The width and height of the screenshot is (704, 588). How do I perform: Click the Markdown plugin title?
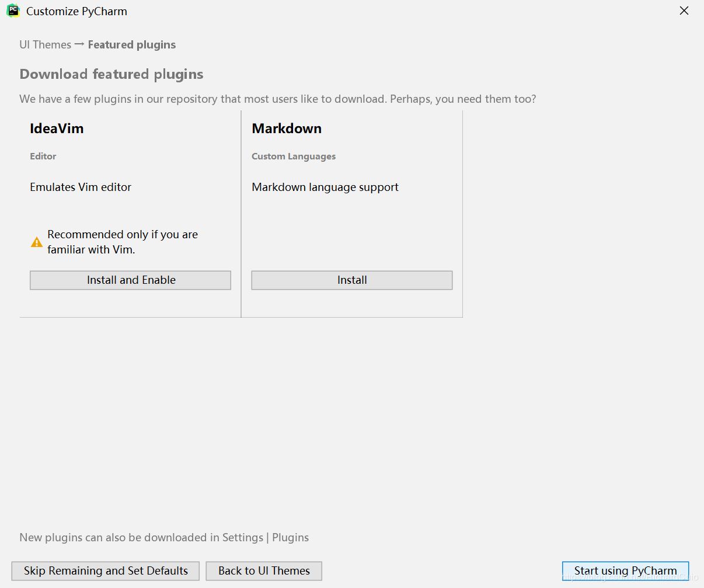(287, 128)
